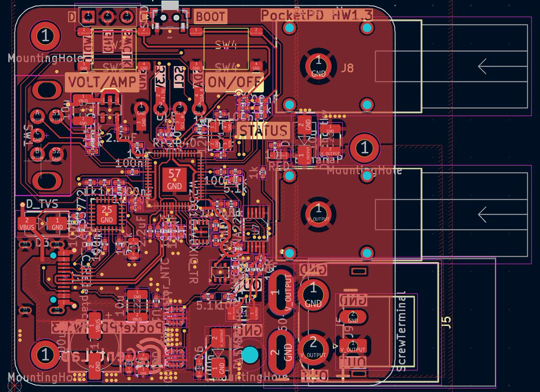The height and width of the screenshot is (392, 540).
Task: Click encoder pad S1 GPIO18
Action: (x=56, y=116)
